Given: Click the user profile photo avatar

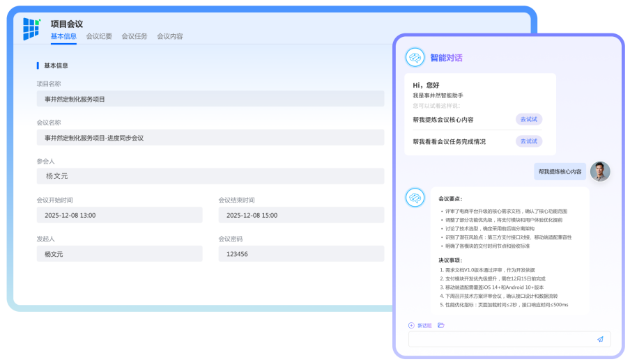Looking at the screenshot, I should point(600,171).
